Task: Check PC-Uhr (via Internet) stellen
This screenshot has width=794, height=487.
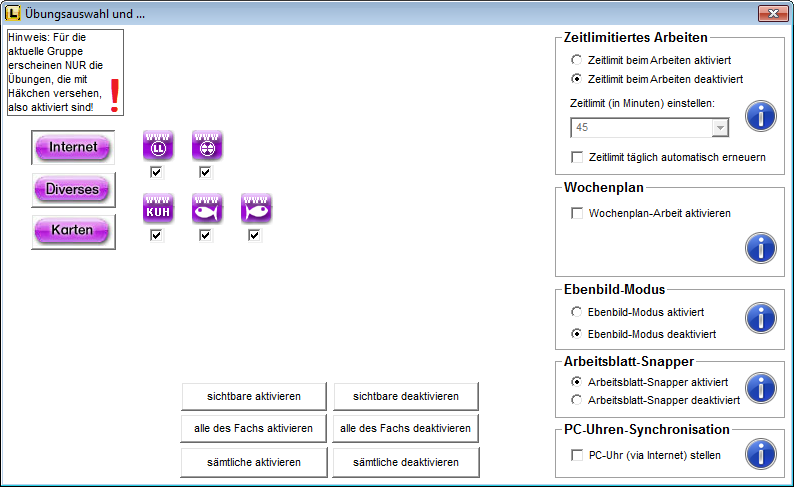Action: pyautogui.click(x=577, y=455)
